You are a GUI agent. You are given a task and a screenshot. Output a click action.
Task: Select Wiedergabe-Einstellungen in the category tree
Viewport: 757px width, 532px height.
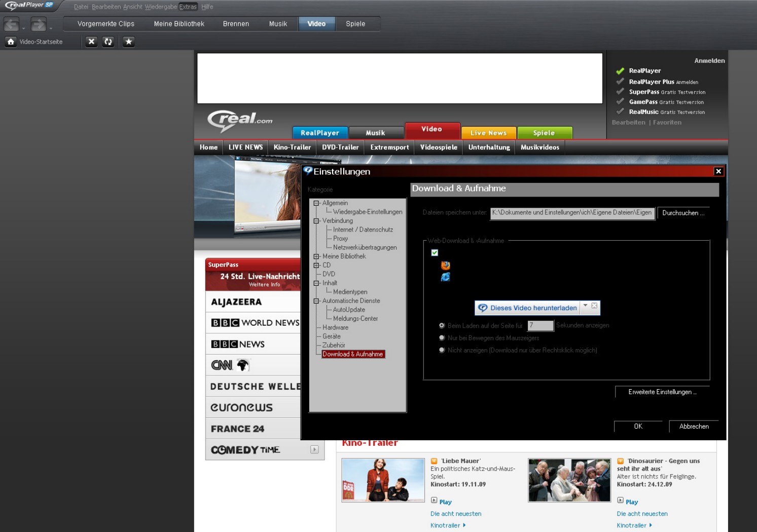click(368, 212)
